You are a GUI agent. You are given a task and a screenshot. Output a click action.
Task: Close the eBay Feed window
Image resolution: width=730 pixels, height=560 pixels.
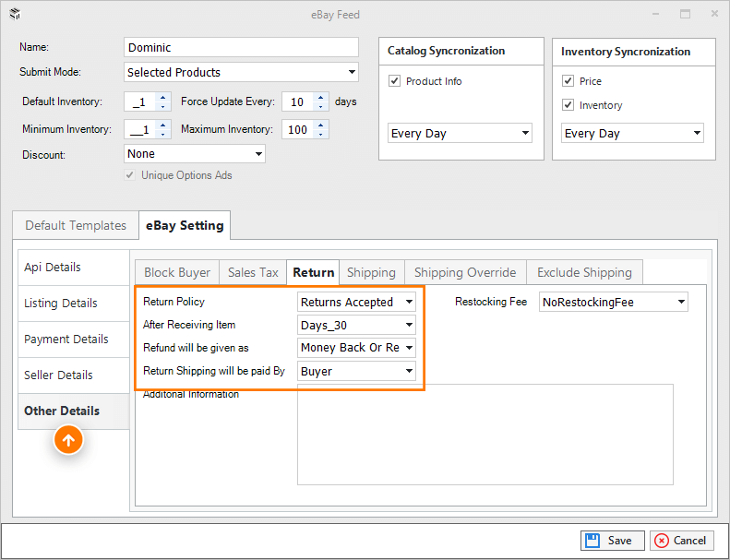click(x=714, y=15)
